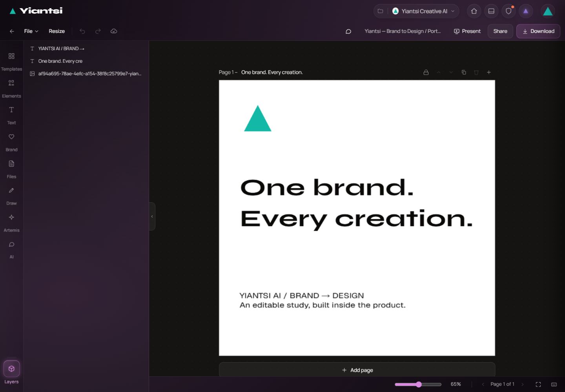Click the 65% zoom value

pos(456,385)
